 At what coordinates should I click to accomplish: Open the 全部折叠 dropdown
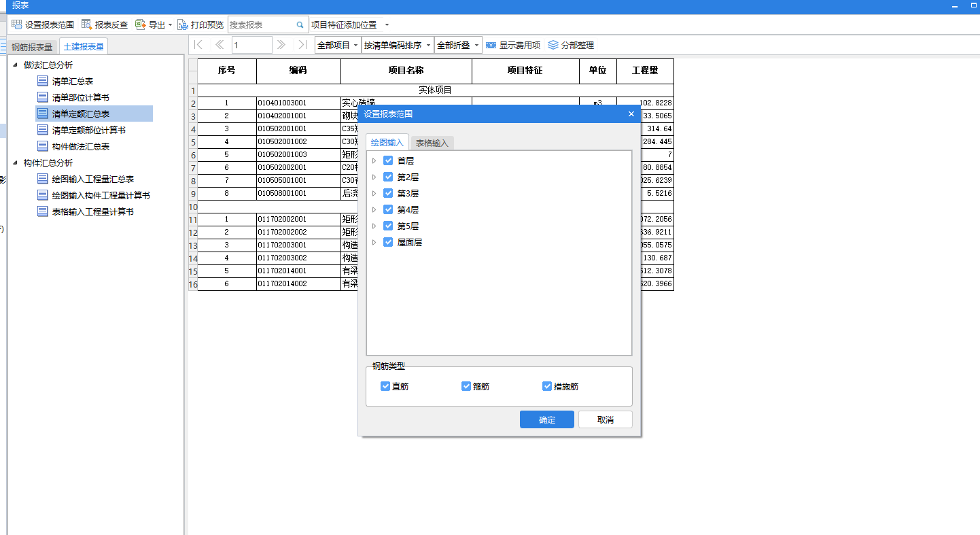pyautogui.click(x=458, y=45)
